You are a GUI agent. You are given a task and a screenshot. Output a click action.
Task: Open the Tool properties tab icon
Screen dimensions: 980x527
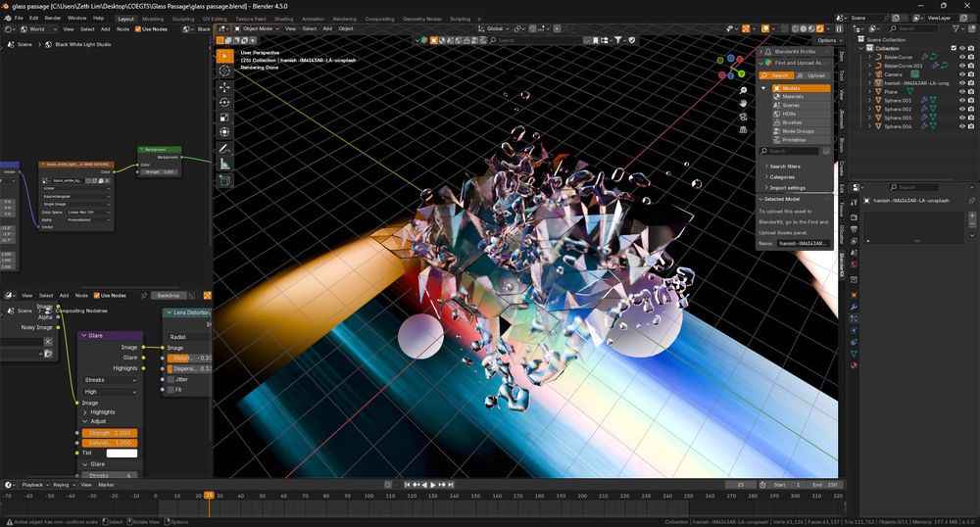tap(854, 203)
